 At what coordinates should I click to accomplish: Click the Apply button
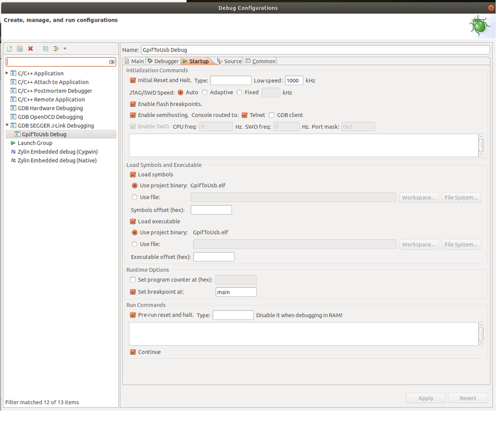point(425,398)
